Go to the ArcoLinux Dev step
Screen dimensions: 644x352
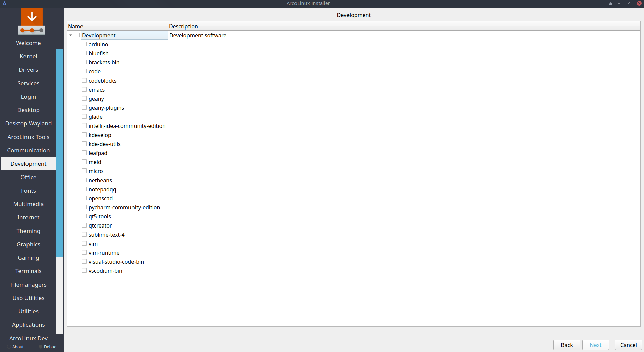[29, 338]
